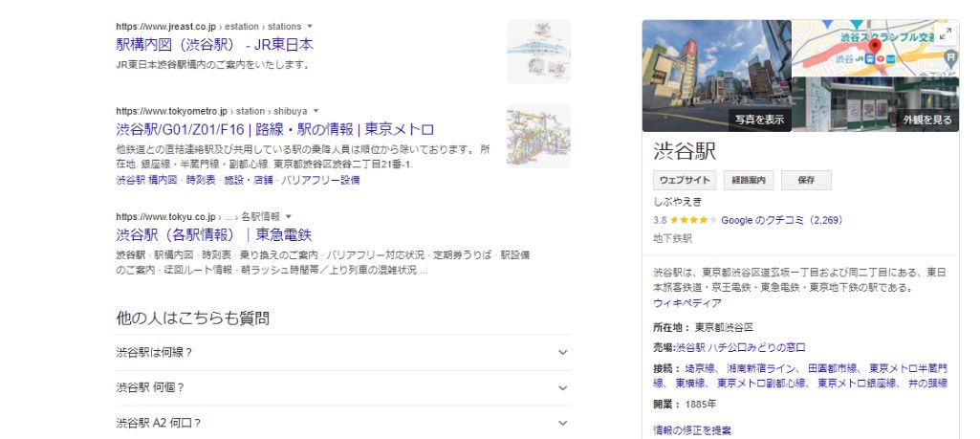Expand question 渋谷駅は何線？
Viewport: 980px width, 439px height.
coord(343,352)
